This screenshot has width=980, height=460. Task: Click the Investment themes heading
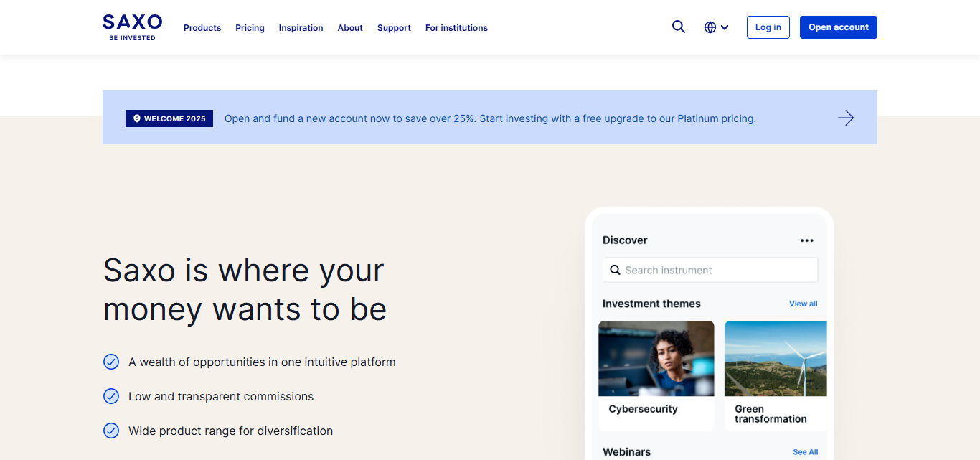coord(651,304)
